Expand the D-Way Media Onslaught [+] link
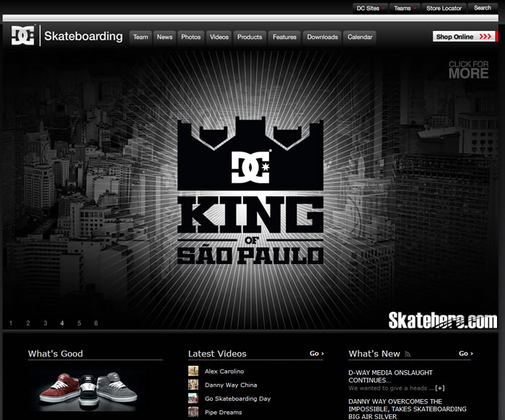 pos(439,388)
